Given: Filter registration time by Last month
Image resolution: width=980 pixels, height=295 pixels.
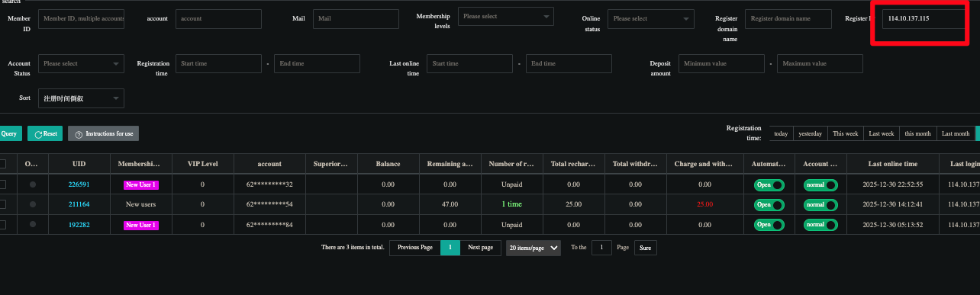Looking at the screenshot, I should click(x=956, y=133).
